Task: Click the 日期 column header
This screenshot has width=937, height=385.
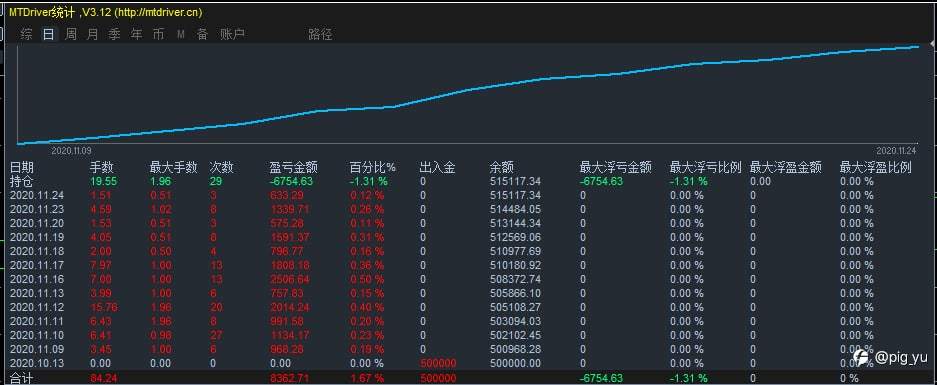Action: click(22, 168)
